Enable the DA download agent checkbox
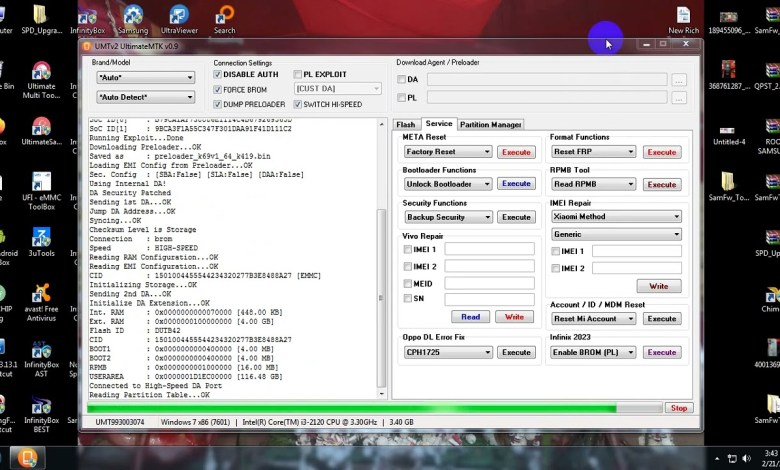780x470 pixels. [x=401, y=79]
